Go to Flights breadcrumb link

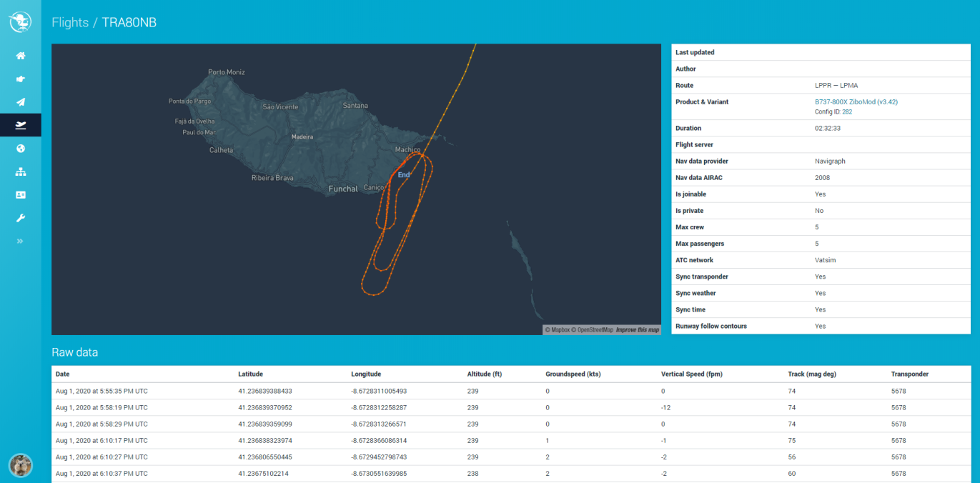(x=70, y=23)
